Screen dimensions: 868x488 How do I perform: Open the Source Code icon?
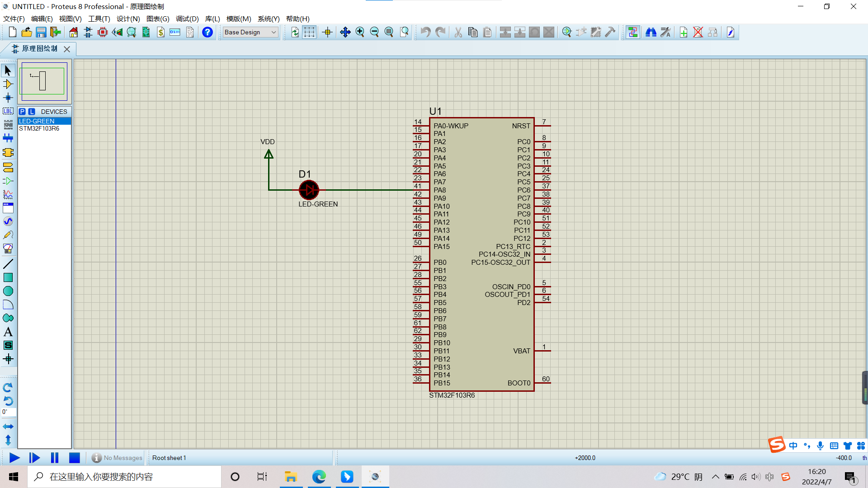[x=175, y=32]
